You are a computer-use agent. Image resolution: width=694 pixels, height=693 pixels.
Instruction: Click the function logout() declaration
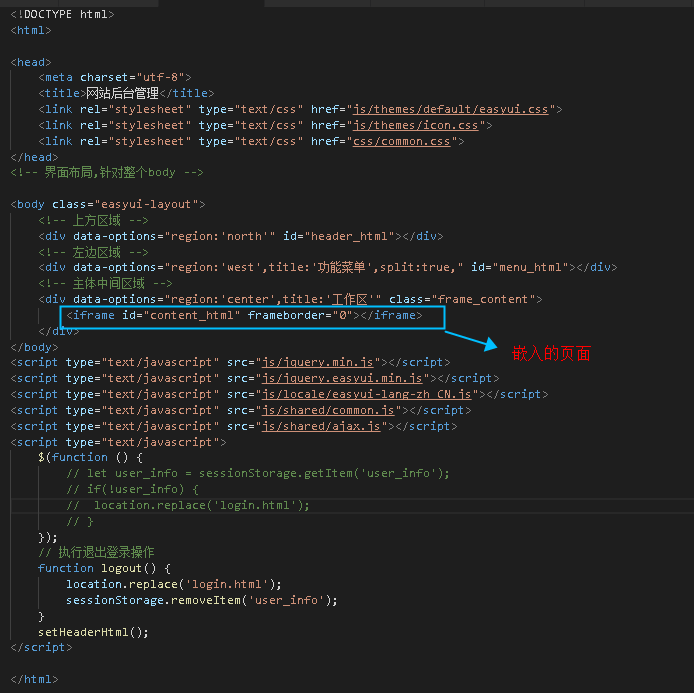pyautogui.click(x=104, y=568)
